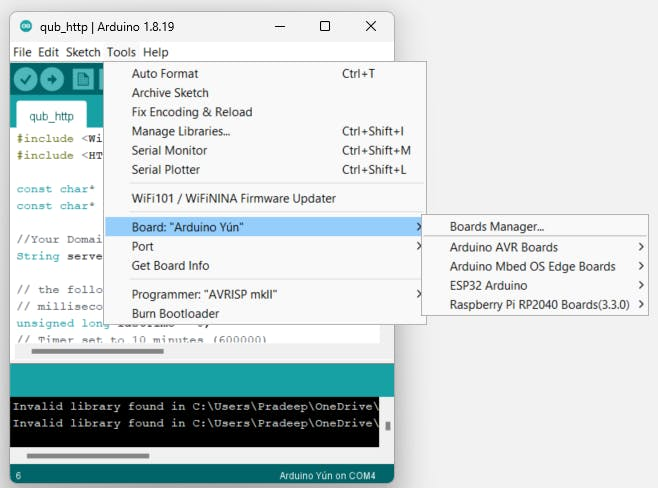The height and width of the screenshot is (488, 658).
Task: Open the File menu
Action: point(22,52)
